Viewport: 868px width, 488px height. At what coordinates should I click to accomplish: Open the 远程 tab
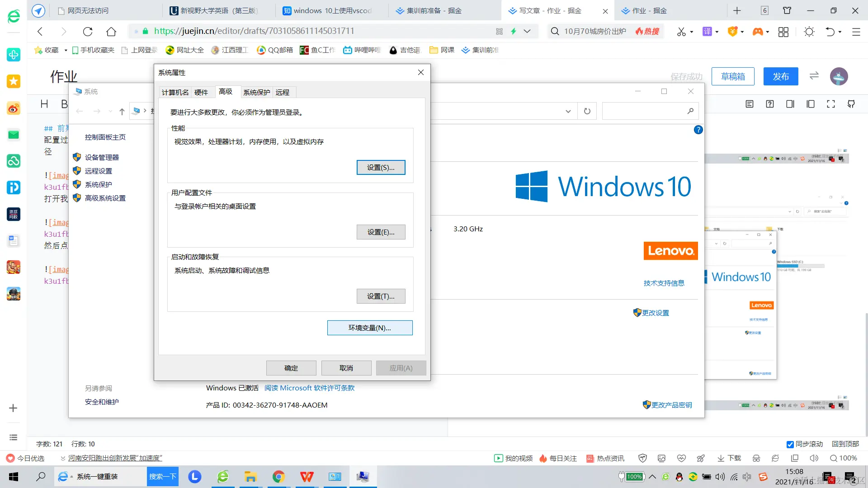pyautogui.click(x=283, y=92)
